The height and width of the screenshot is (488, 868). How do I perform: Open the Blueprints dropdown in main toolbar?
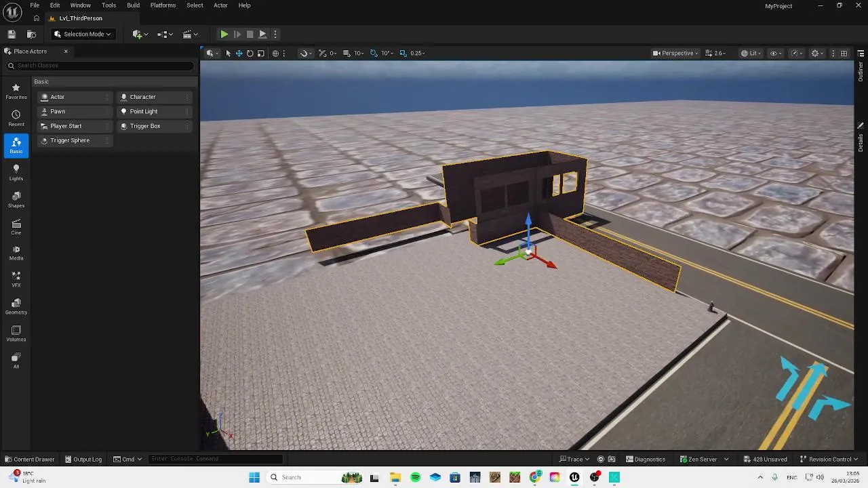pos(165,34)
